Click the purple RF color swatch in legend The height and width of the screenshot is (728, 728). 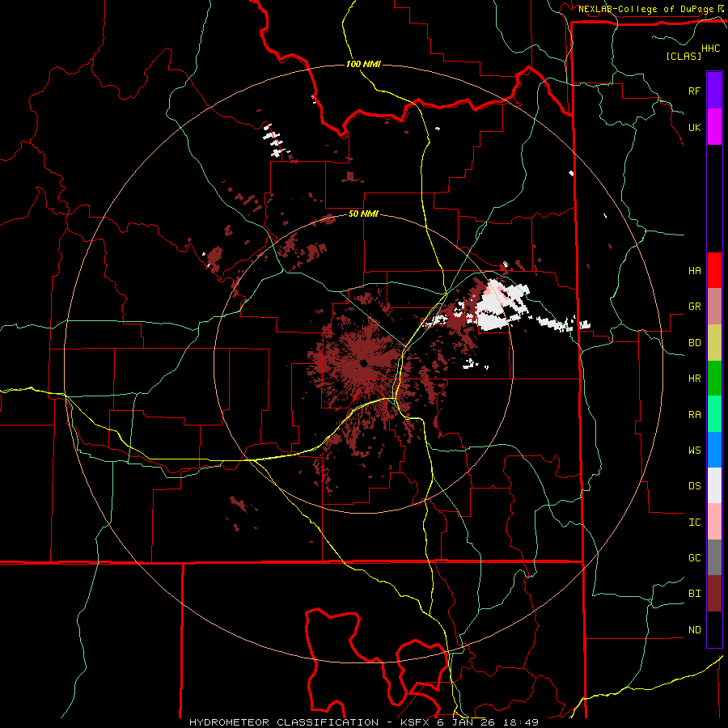click(714, 91)
